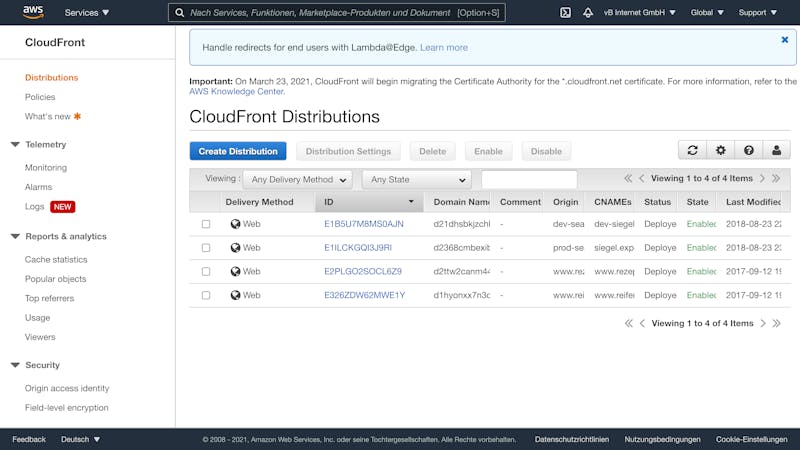The image size is (800, 450).
Task: Click Create Distribution button
Action: (x=238, y=151)
